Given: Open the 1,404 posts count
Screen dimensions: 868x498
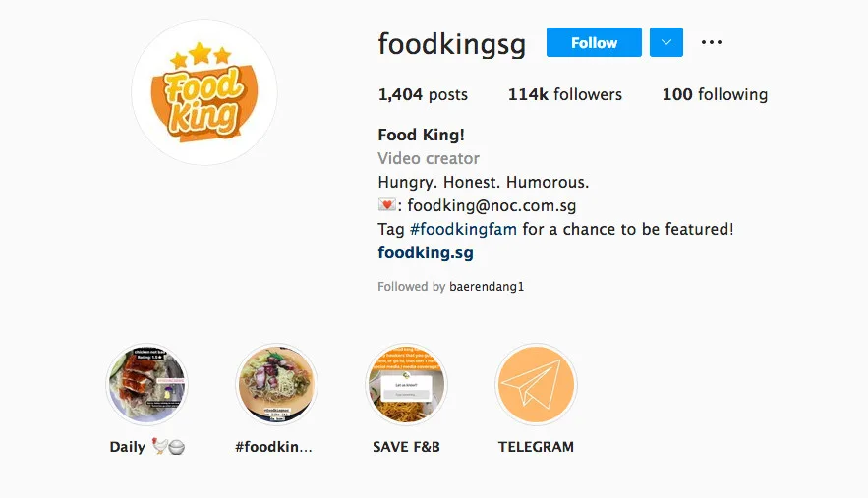Looking at the screenshot, I should click(x=423, y=95).
